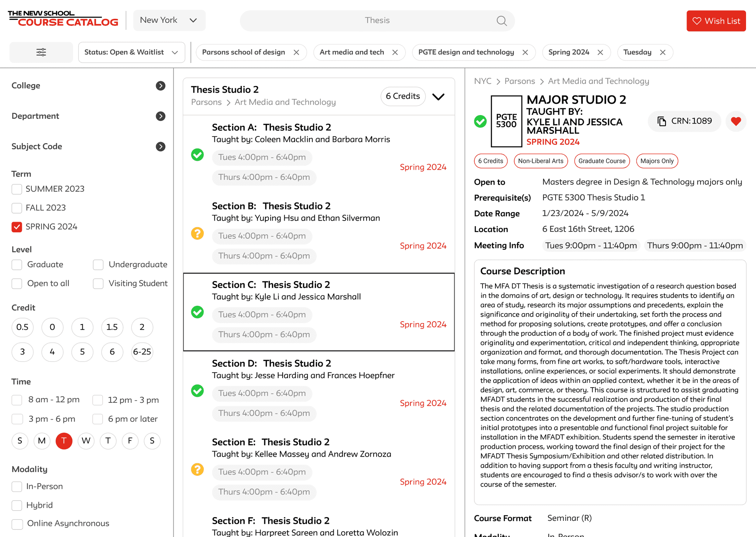Image resolution: width=756 pixels, height=537 pixels.
Task: Open the Status: Open & Waitlist dropdown
Action: pyautogui.click(x=131, y=52)
